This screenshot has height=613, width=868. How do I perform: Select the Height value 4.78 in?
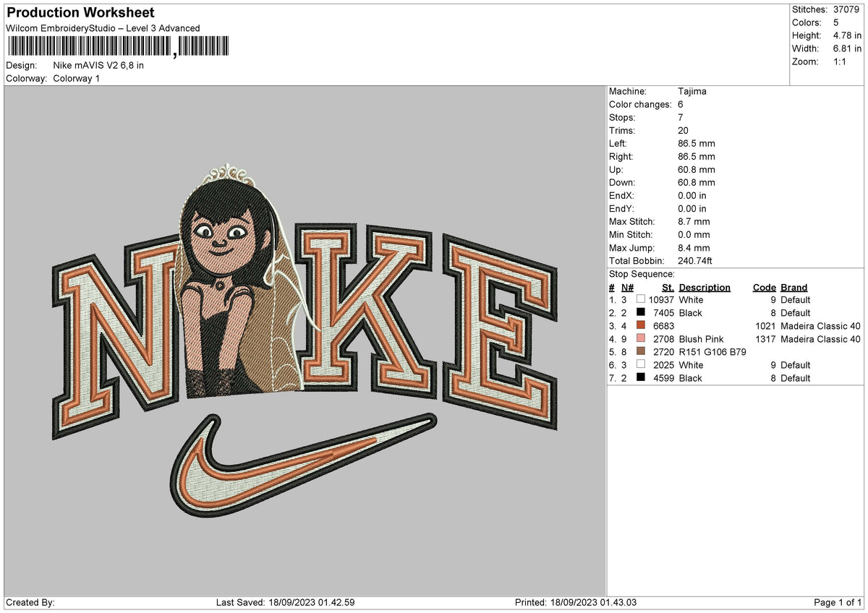pos(848,35)
